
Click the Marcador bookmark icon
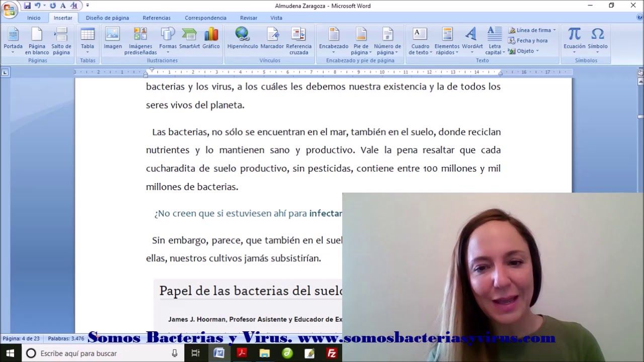click(x=272, y=40)
